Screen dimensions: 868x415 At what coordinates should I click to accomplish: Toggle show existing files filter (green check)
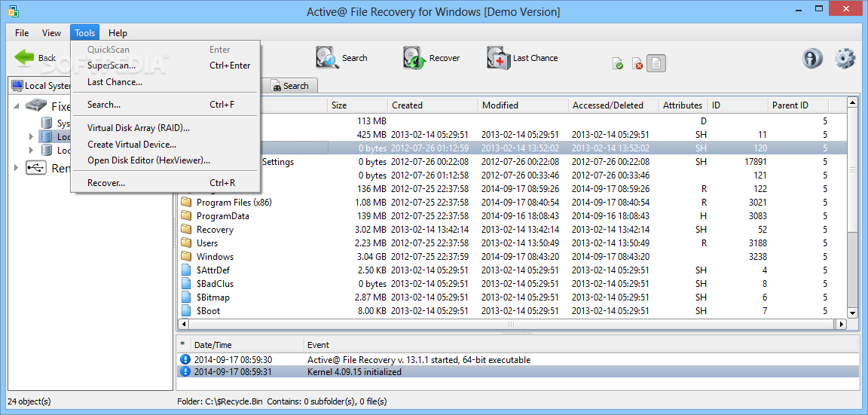pos(618,63)
